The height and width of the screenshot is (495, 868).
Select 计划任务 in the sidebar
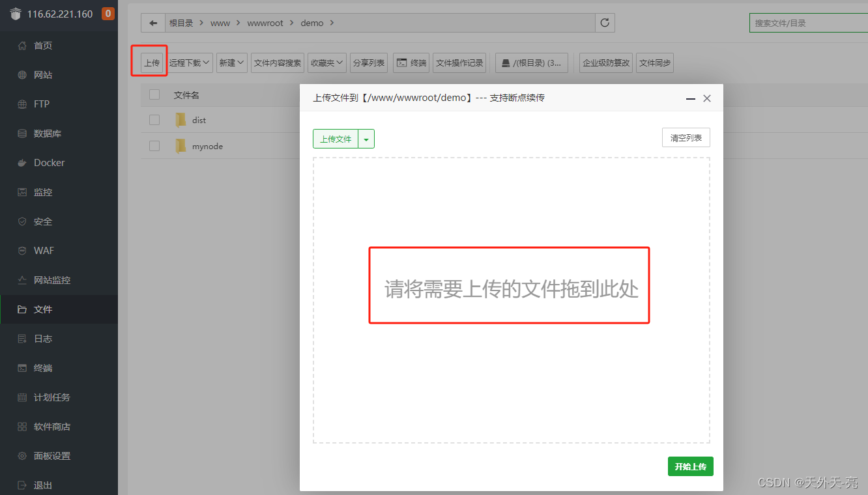(x=59, y=397)
